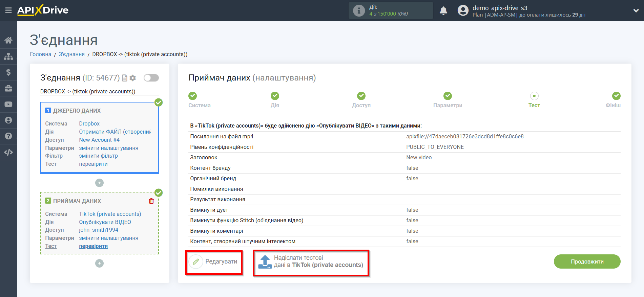Viewport: 644px width, 297px height.
Task: Open connection settings gear icon
Action: coord(133,78)
